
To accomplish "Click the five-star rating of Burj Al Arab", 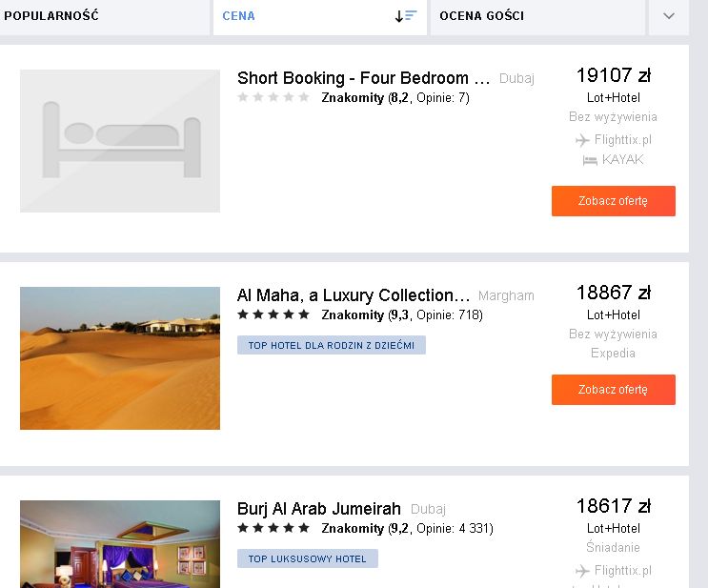I will 273,528.
